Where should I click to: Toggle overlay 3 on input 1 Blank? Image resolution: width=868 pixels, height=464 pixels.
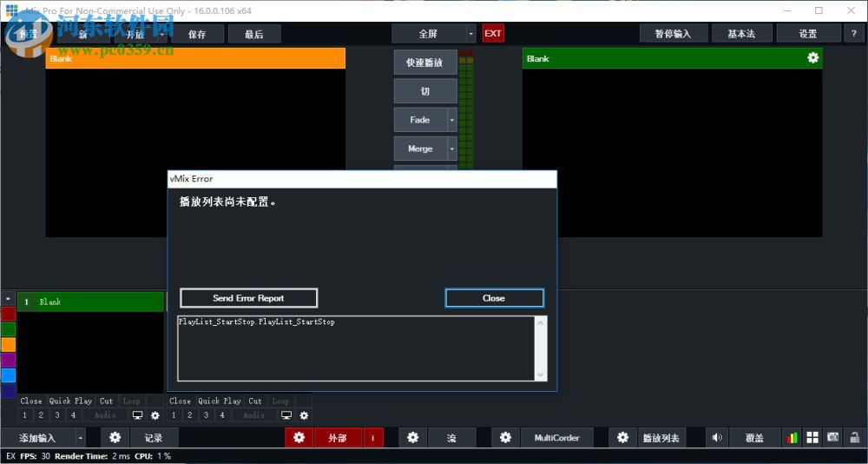(x=57, y=414)
